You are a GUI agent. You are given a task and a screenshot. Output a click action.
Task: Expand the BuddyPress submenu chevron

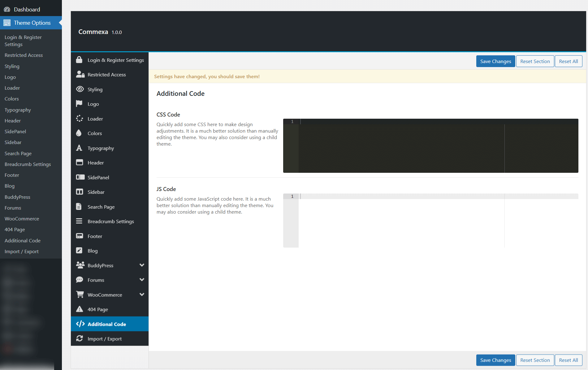(142, 265)
